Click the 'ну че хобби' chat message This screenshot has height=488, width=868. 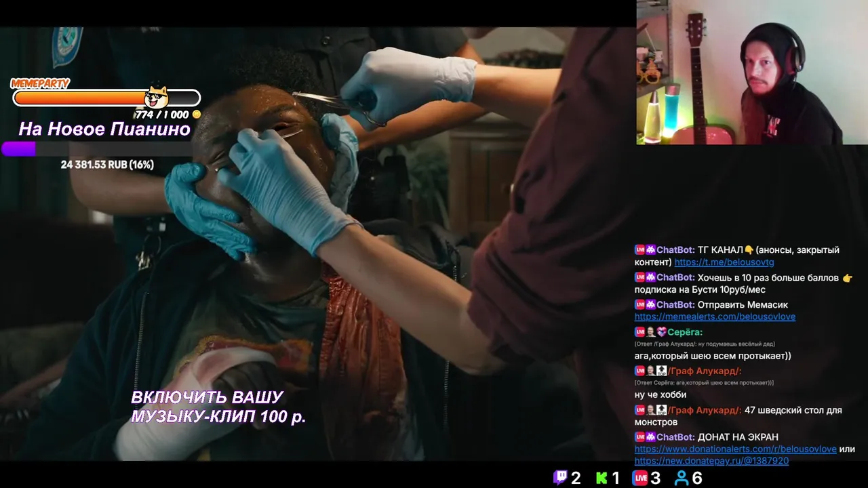point(660,394)
